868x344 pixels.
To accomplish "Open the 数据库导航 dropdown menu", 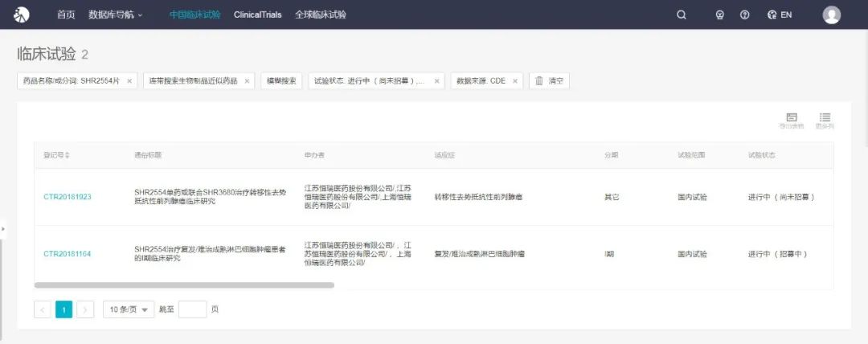I will [115, 15].
